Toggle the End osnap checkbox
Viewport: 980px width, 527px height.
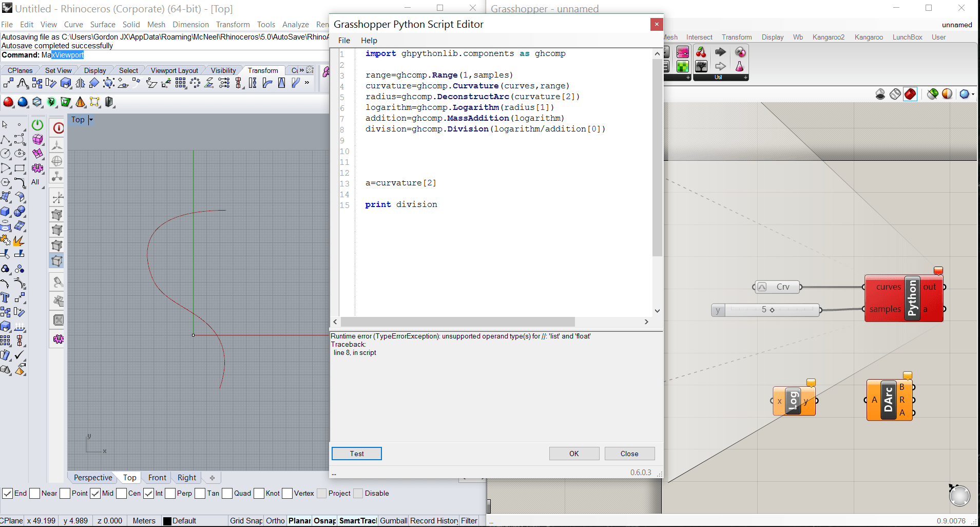click(x=7, y=493)
